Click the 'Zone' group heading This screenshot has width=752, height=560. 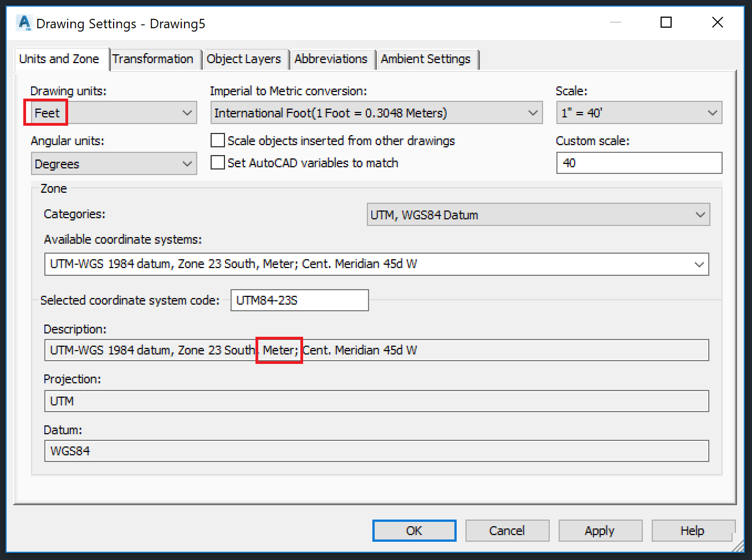click(x=53, y=188)
